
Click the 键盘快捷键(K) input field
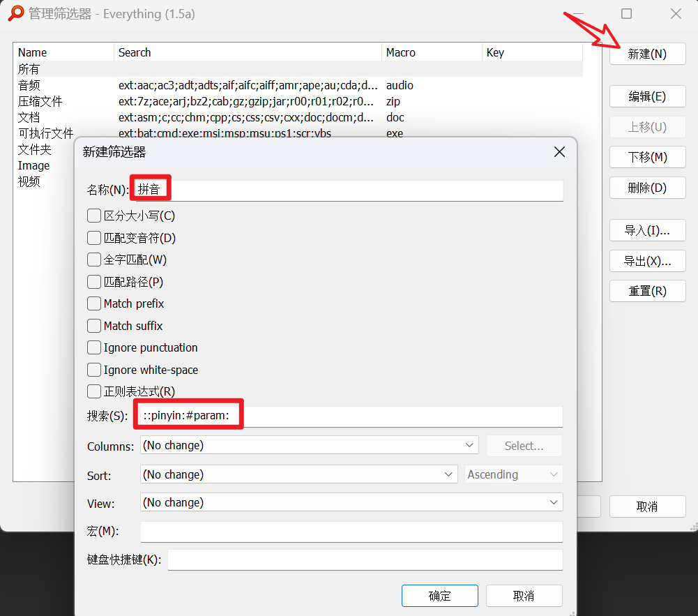click(365, 559)
